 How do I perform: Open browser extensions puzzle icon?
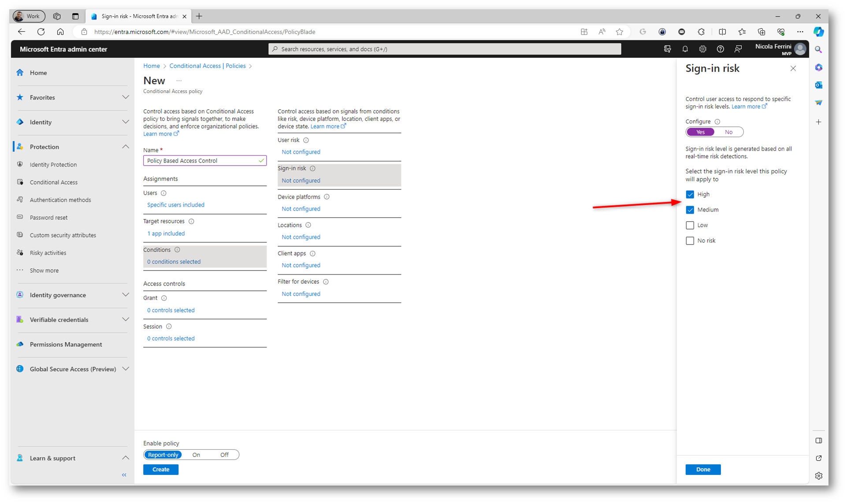tap(701, 32)
